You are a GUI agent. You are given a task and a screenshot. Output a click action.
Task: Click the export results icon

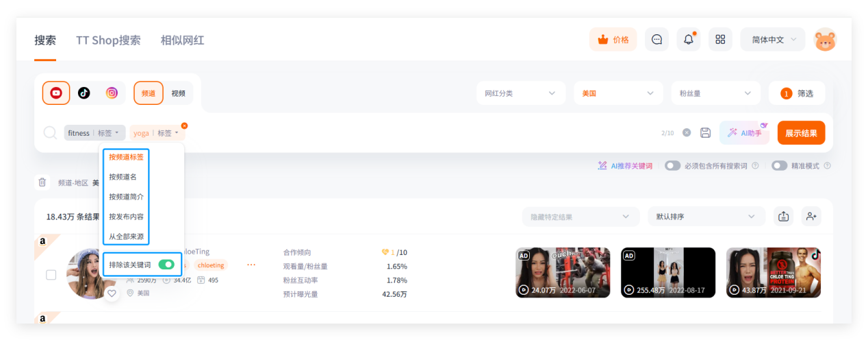(x=783, y=217)
